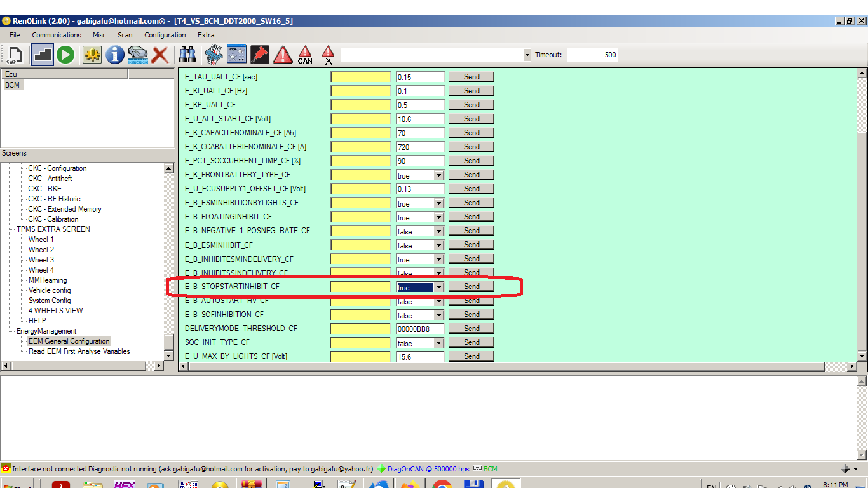
Task: Open the MMI learning screen
Action: tap(48, 280)
